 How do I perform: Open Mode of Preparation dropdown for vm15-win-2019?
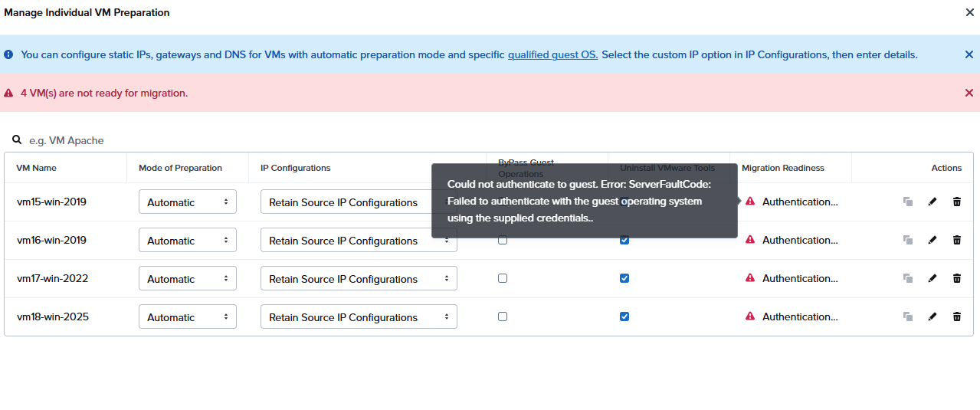click(188, 202)
